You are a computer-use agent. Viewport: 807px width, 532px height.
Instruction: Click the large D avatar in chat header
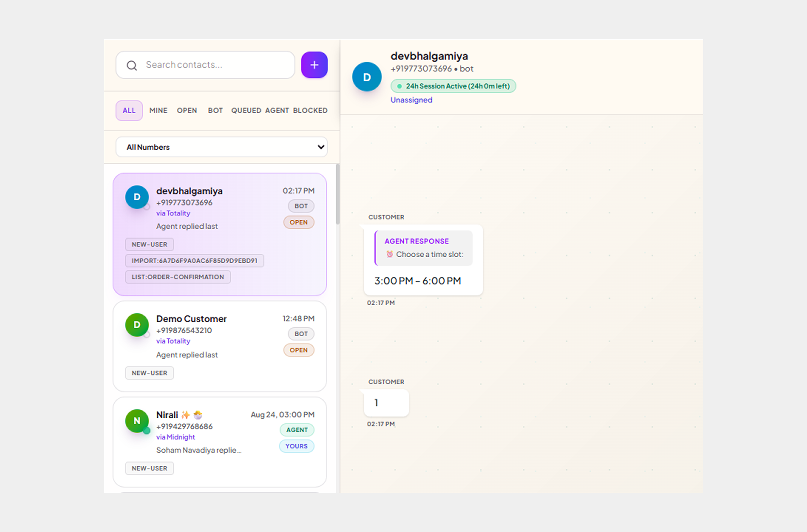pyautogui.click(x=367, y=77)
